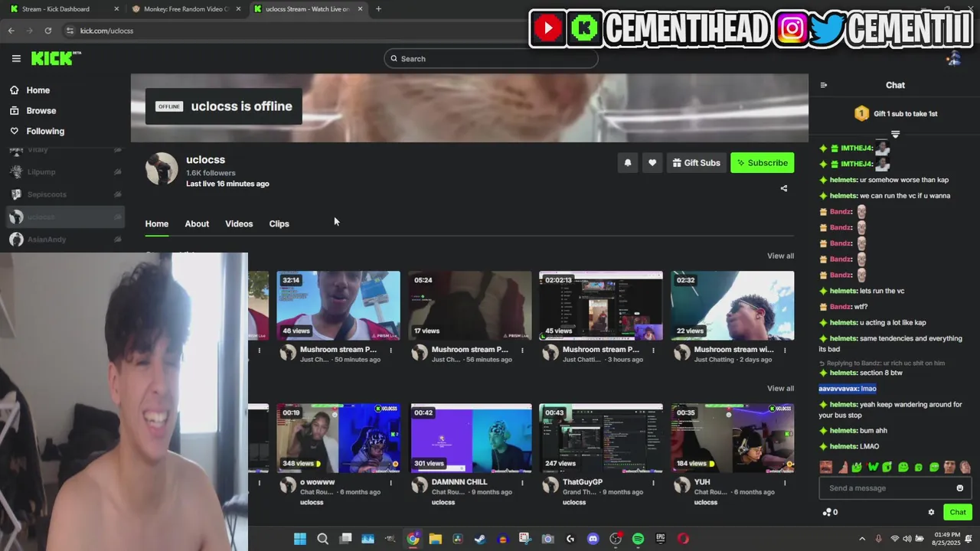This screenshot has height=551, width=980.
Task: Click the green Chat send button
Action: [958, 512]
